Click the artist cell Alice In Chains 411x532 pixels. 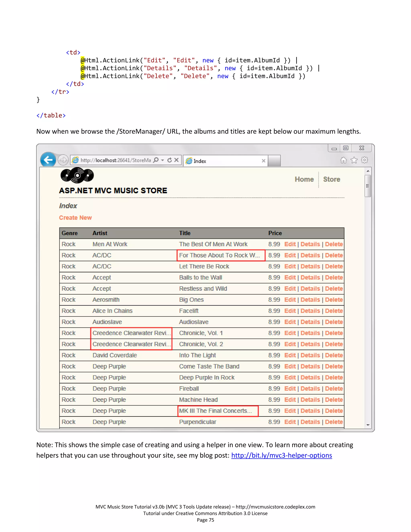[113, 311]
